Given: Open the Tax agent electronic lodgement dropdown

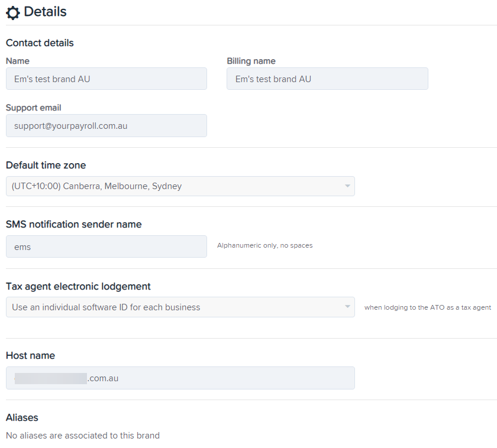Looking at the screenshot, I should [x=180, y=307].
